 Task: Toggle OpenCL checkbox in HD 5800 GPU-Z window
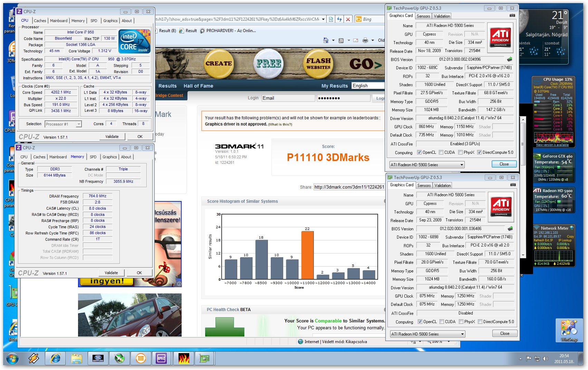point(420,322)
